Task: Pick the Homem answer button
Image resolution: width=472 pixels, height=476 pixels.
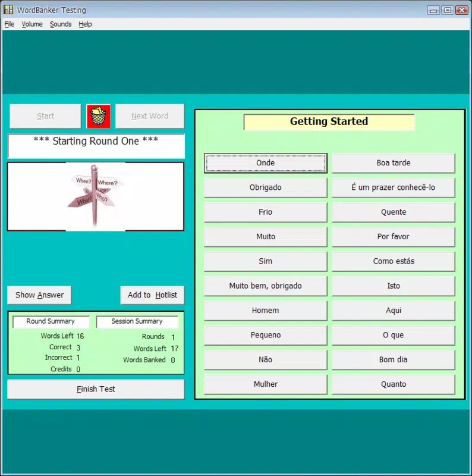Action: click(265, 311)
